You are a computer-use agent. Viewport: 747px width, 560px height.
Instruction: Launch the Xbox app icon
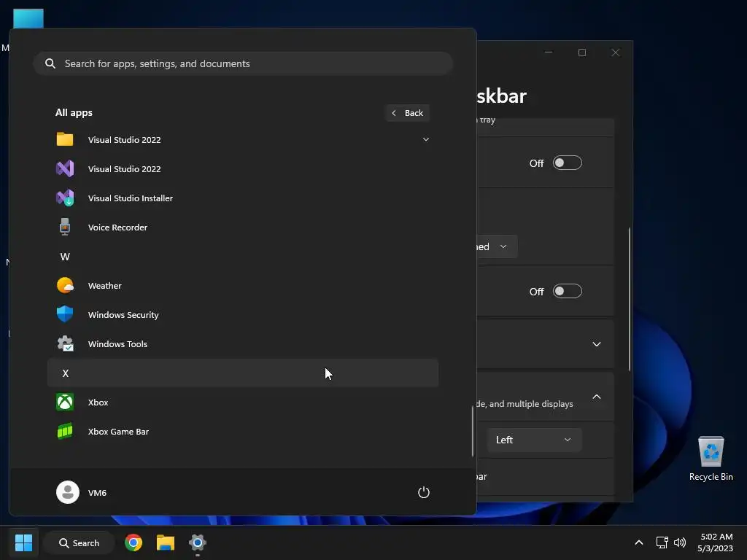click(65, 402)
